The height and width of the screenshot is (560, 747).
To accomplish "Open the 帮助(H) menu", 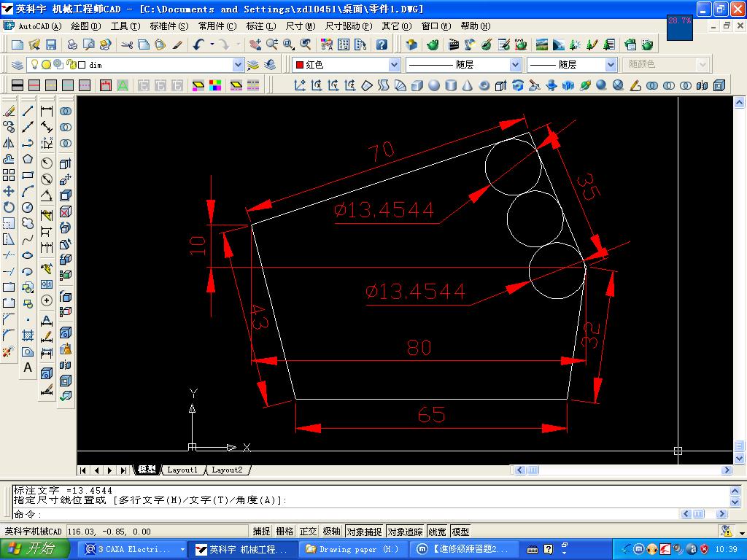I will [x=476, y=26].
